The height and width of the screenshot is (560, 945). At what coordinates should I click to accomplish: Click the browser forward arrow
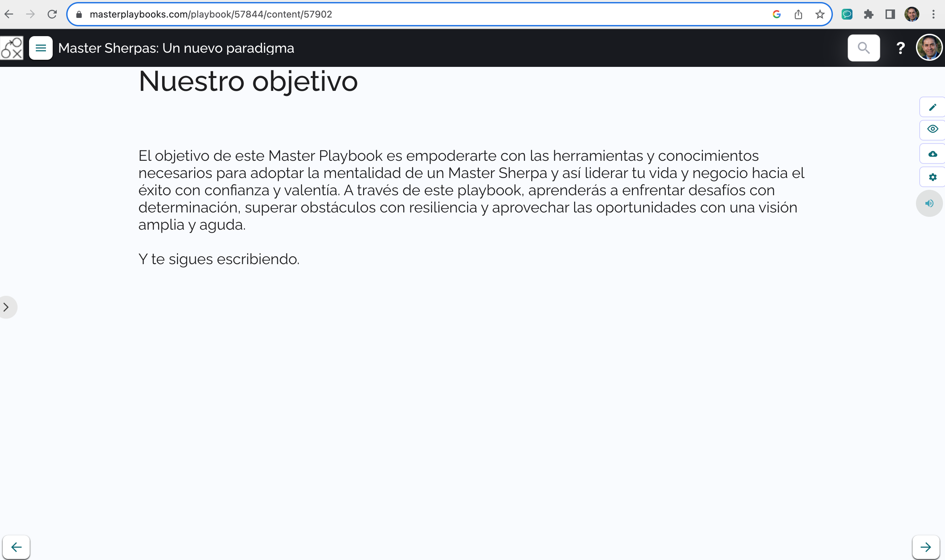click(x=30, y=14)
